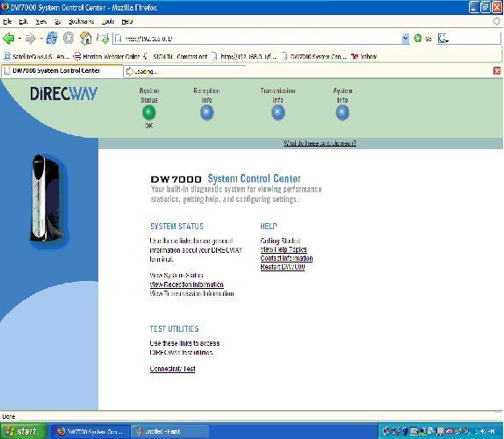This screenshot has width=504, height=439.
Task: Click the HELP heading
Action: [x=269, y=227]
